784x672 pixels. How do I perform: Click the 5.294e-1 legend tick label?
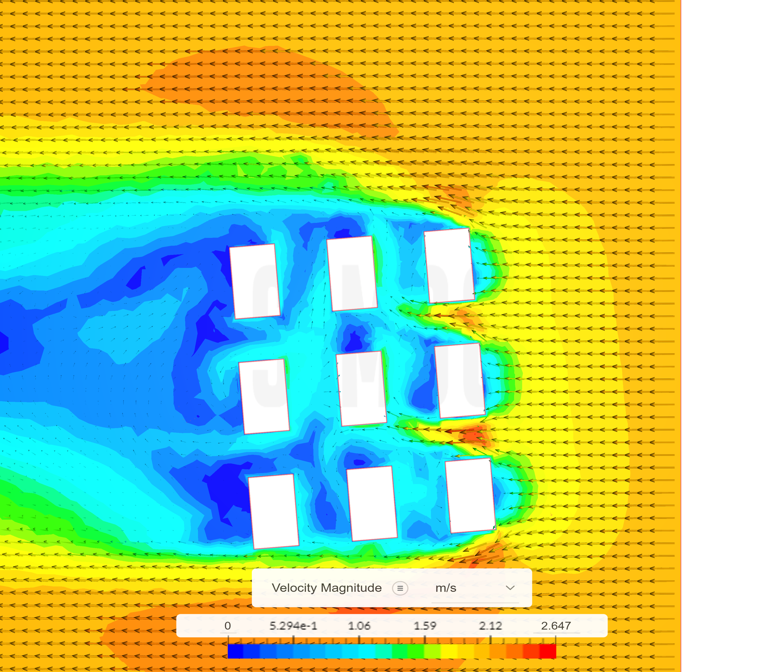pos(293,626)
